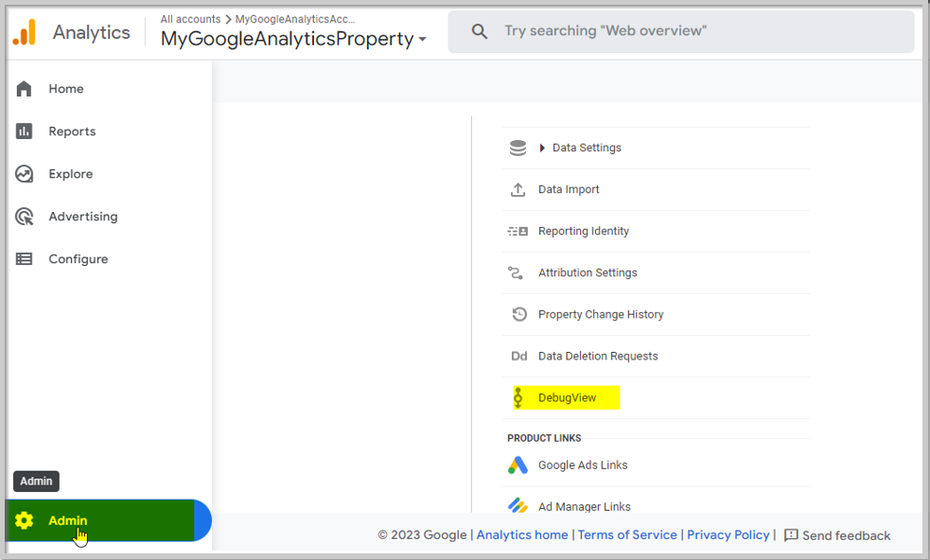Click the Configure list icon
This screenshot has height=560, width=930.
24,258
